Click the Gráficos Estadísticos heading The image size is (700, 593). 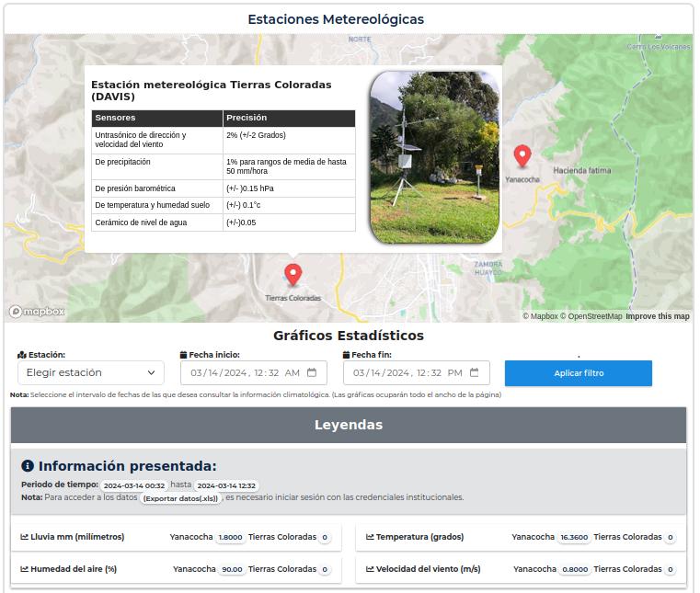(349, 336)
